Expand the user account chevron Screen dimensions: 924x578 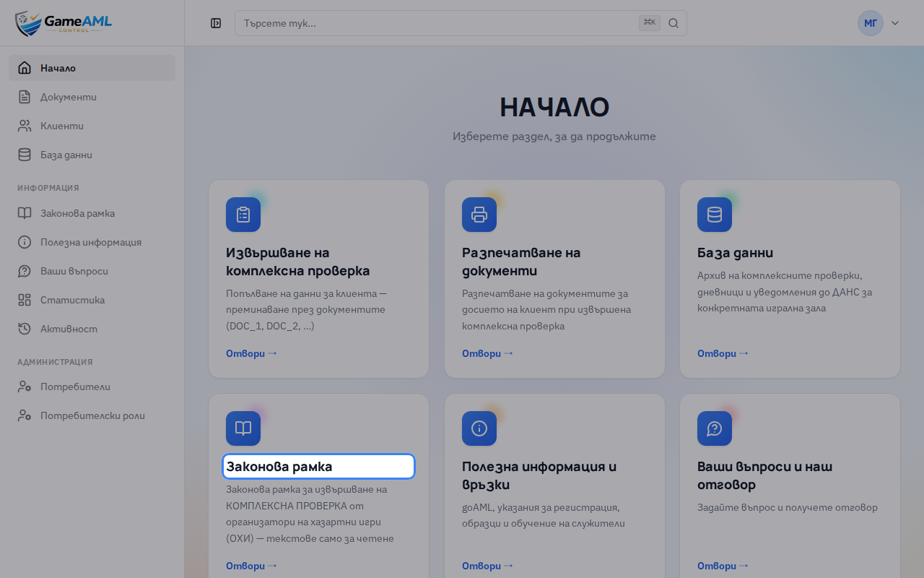point(895,23)
